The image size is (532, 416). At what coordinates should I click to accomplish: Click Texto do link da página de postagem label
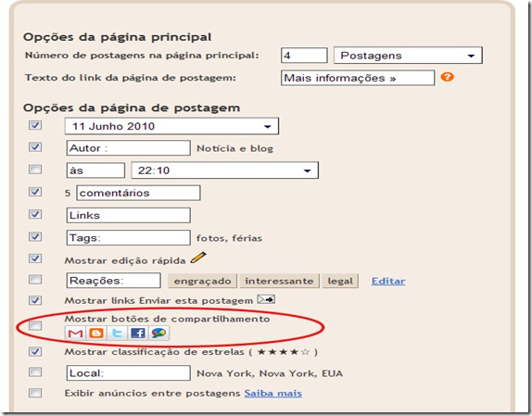pos(131,78)
